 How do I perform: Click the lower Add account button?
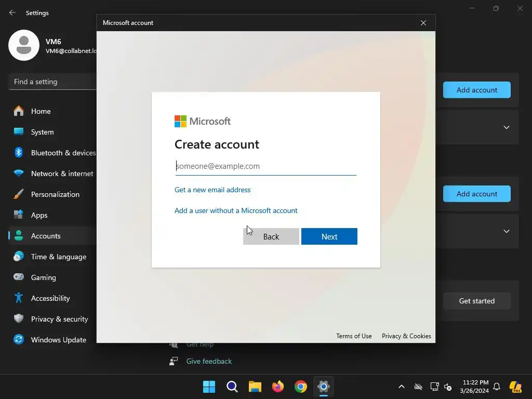477,194
